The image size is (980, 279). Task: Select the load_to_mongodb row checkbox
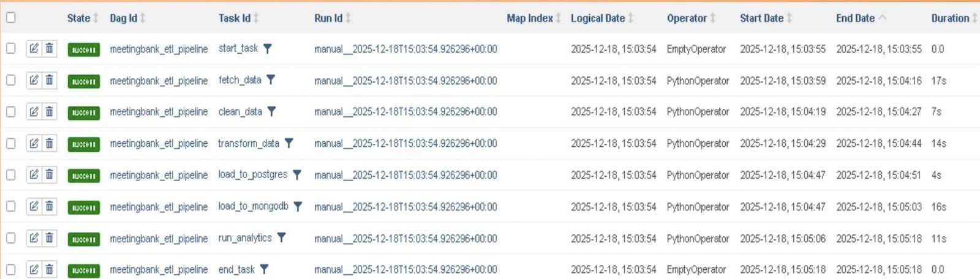coord(10,206)
